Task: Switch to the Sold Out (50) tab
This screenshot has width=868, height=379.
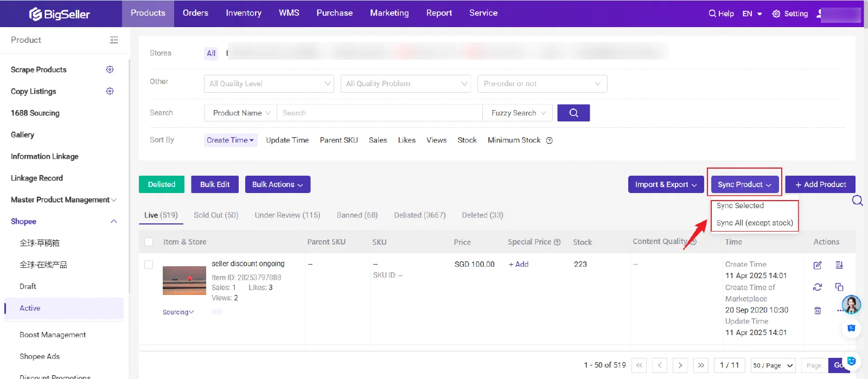Action: (x=216, y=215)
